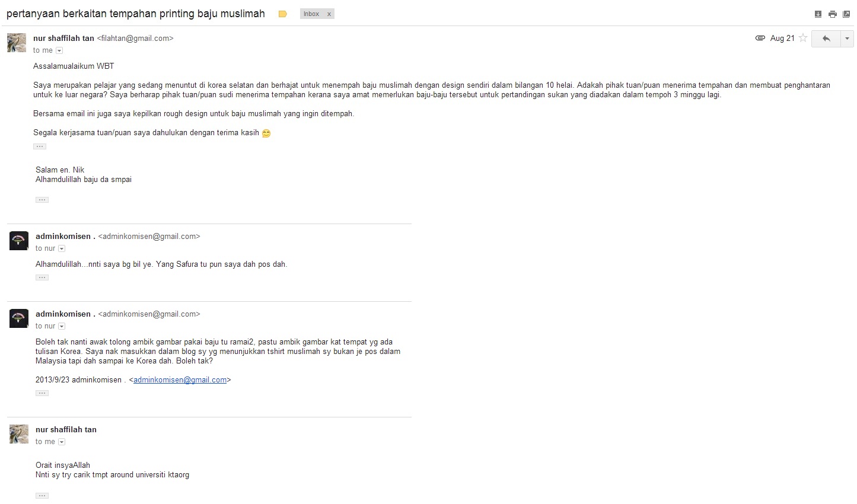Image resolution: width=857 pixels, height=504 pixels.
Task: Click the reply arrow button
Action: tap(826, 39)
